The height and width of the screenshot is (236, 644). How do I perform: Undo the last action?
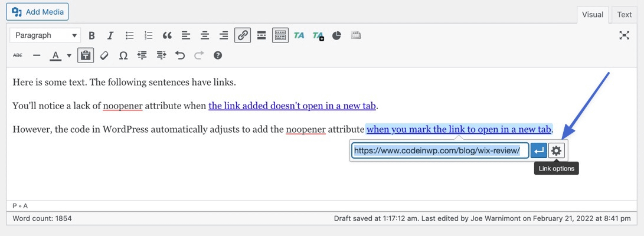coord(180,55)
